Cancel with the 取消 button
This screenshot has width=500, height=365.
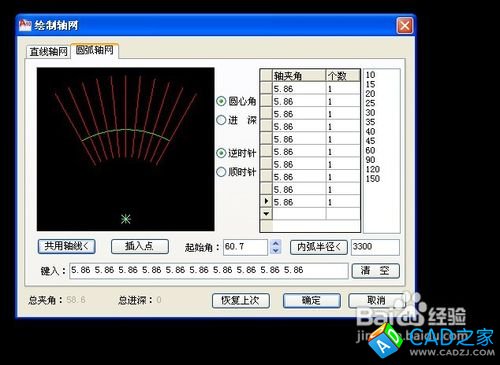(377, 300)
